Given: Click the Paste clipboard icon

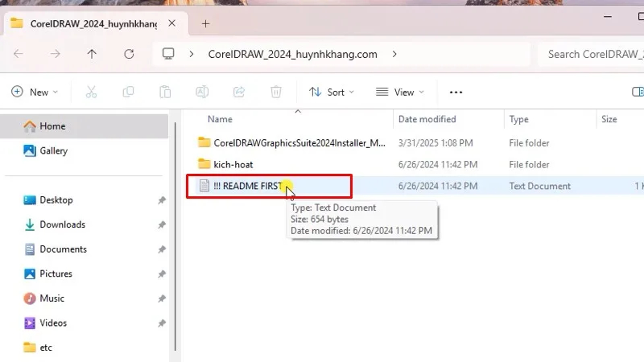Looking at the screenshot, I should click(x=165, y=93).
